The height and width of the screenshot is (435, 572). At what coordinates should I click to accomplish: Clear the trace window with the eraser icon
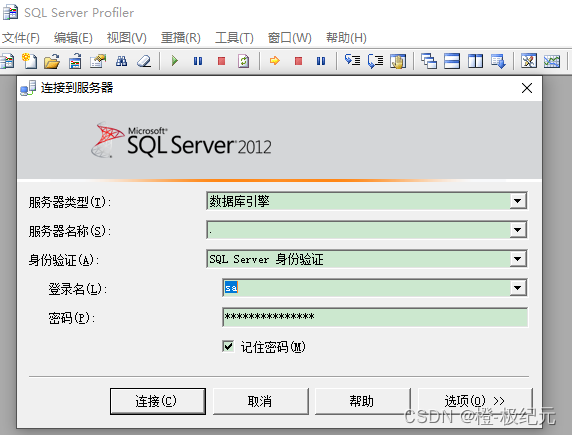coord(144,61)
